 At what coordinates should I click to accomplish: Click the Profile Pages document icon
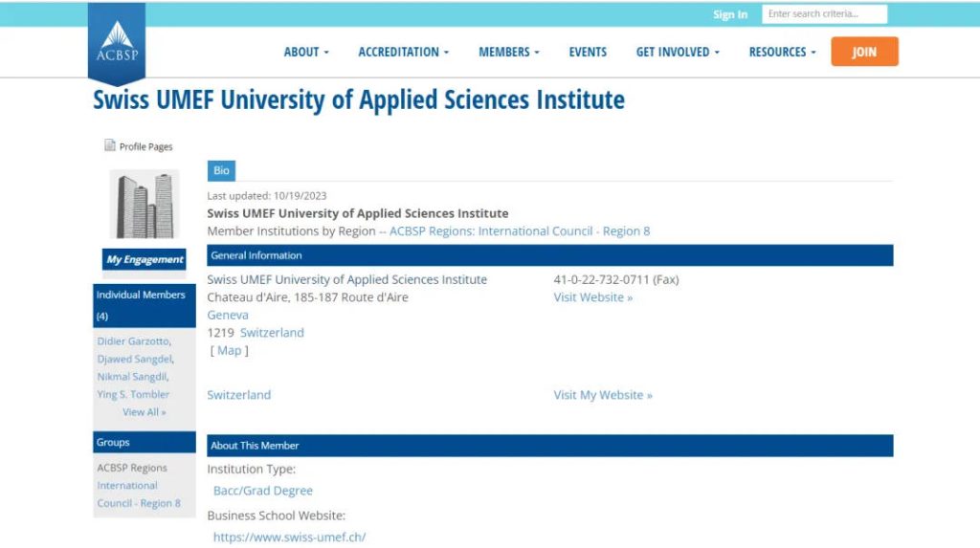click(x=109, y=146)
